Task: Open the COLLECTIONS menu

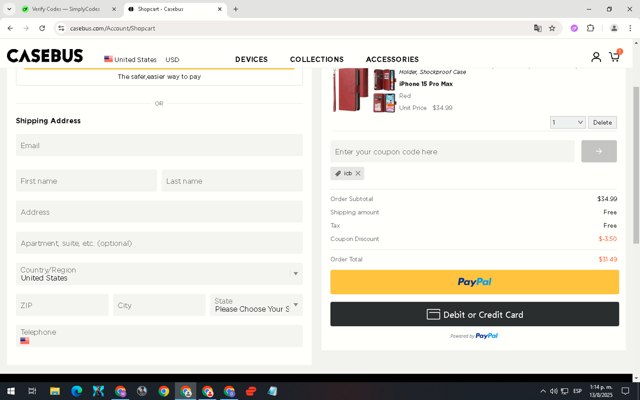Action: point(317,59)
